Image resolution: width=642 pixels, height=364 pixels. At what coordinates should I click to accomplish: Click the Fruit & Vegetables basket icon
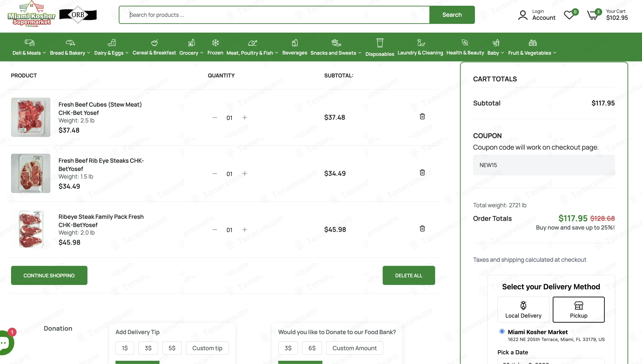(533, 43)
